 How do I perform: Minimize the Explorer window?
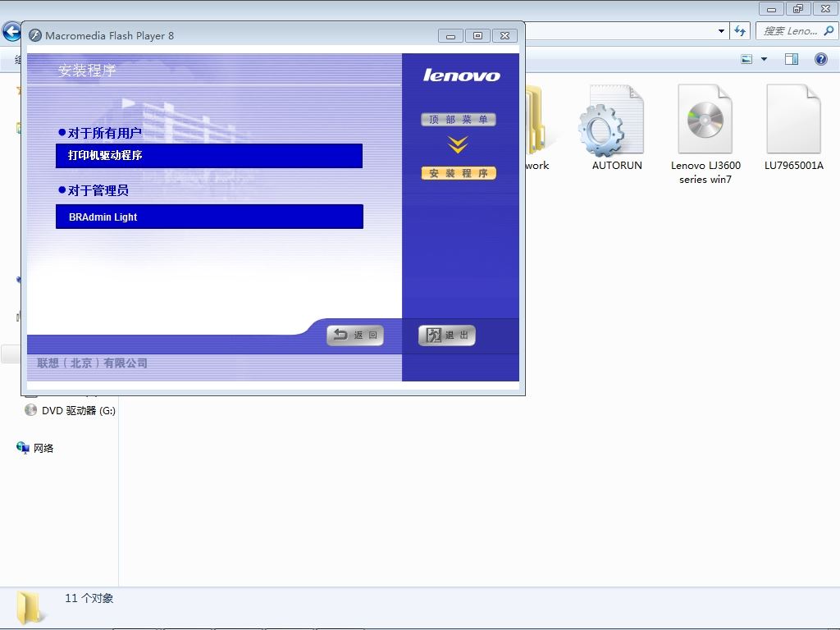(771, 9)
